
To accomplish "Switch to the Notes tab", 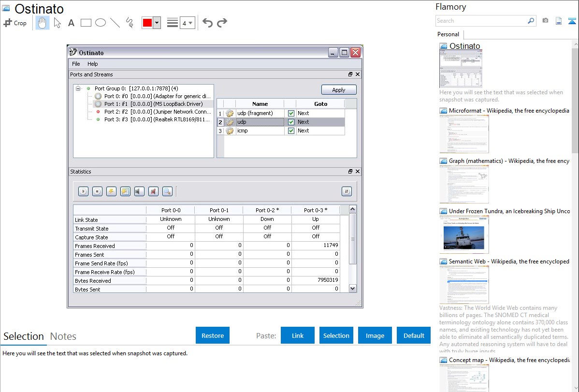I will click(x=63, y=336).
